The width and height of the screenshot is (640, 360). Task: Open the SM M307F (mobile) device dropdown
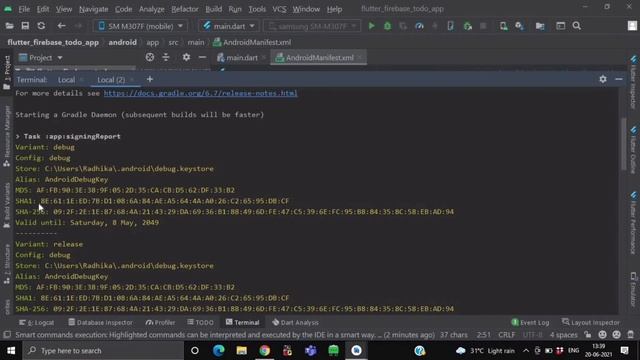[141, 26]
